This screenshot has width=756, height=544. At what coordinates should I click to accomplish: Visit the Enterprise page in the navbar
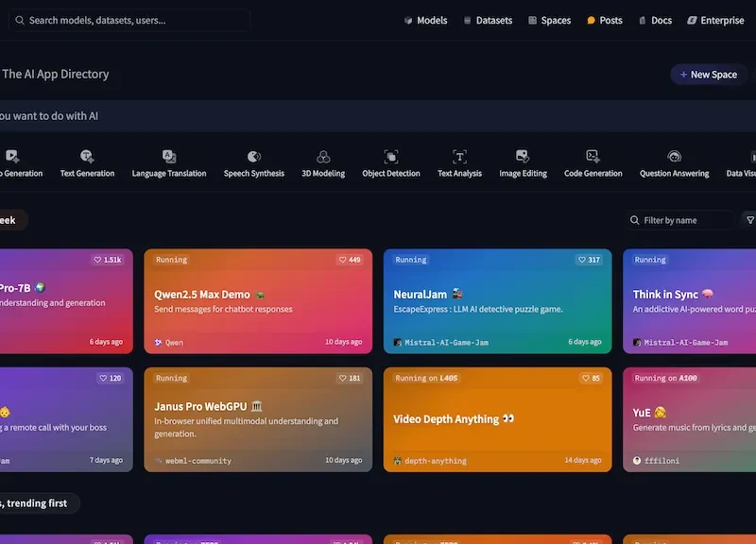(716, 20)
